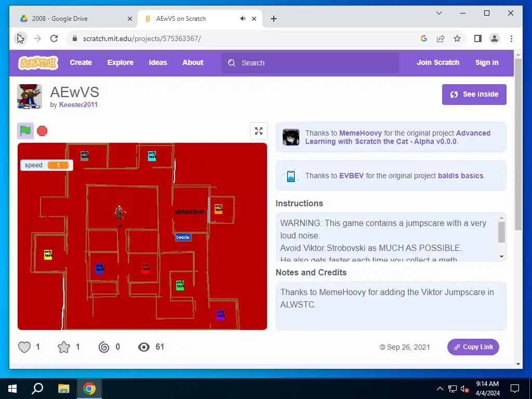Click the blue notebook in the game
The height and width of the screenshot is (399, 532).
click(99, 268)
